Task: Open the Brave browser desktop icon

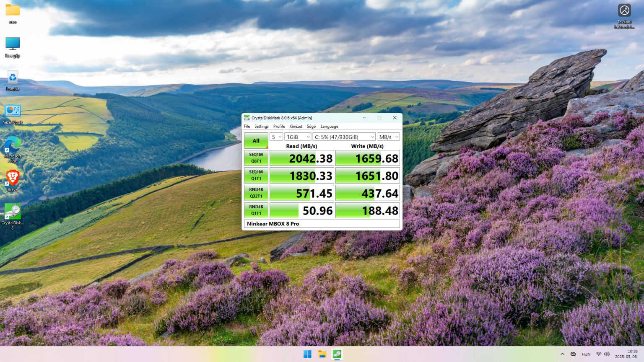Action: (x=13, y=181)
